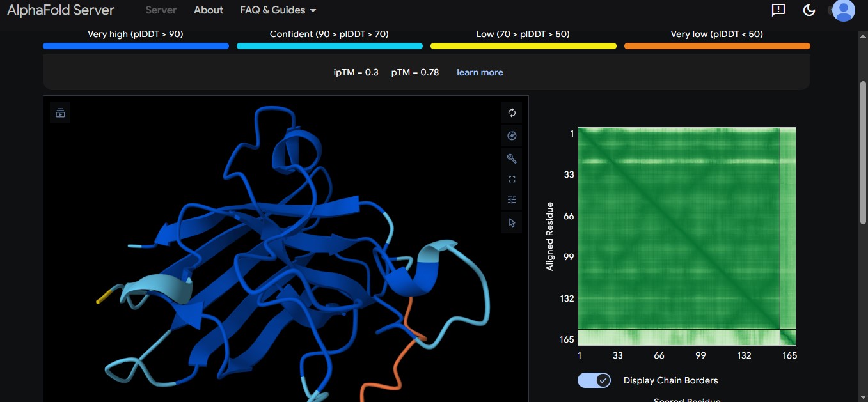Click the PAE heatmap plot
Viewport: 868px width, 402px height.
click(x=687, y=236)
